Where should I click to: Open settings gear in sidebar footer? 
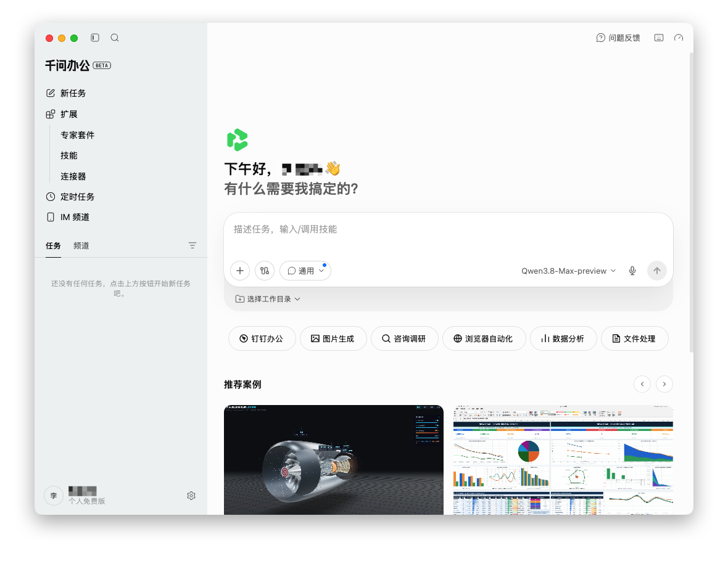coord(191,496)
